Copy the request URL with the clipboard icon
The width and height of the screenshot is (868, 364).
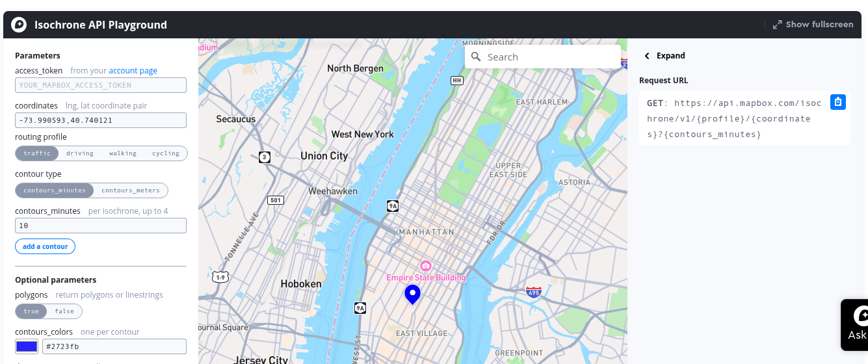coord(838,102)
